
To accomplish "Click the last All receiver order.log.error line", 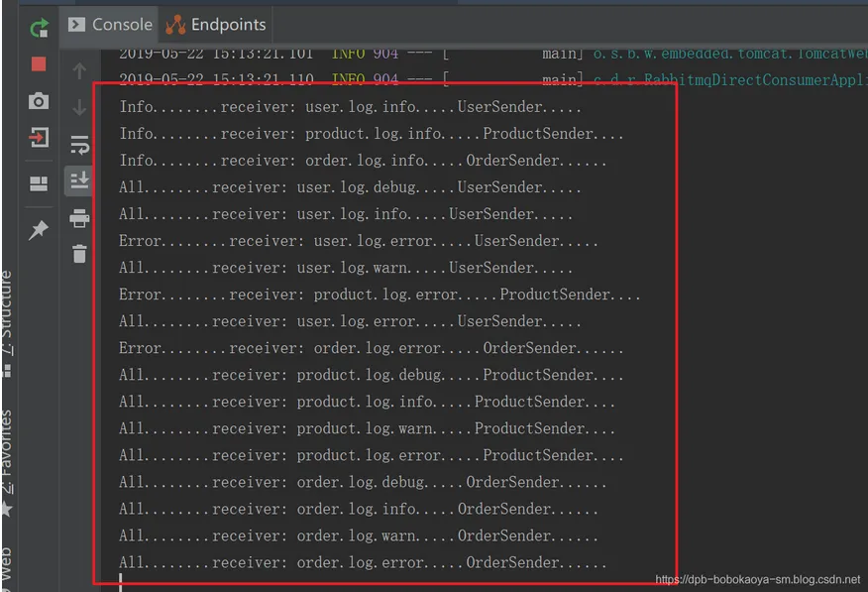I will click(x=363, y=562).
